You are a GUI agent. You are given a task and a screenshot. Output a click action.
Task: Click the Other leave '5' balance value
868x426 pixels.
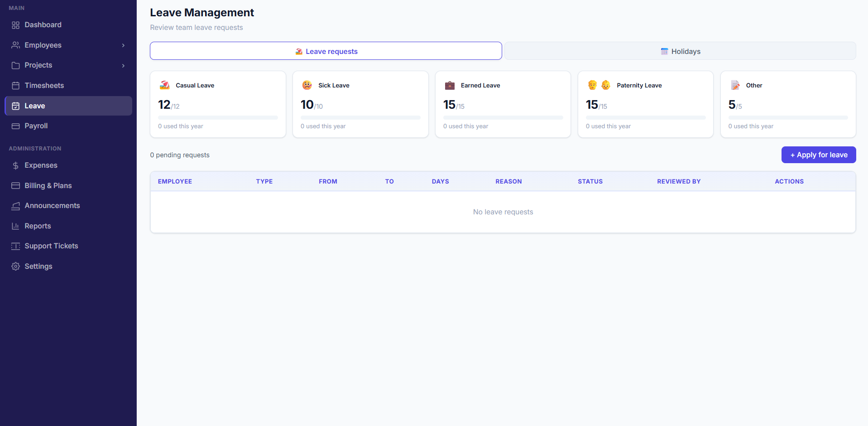coord(732,105)
